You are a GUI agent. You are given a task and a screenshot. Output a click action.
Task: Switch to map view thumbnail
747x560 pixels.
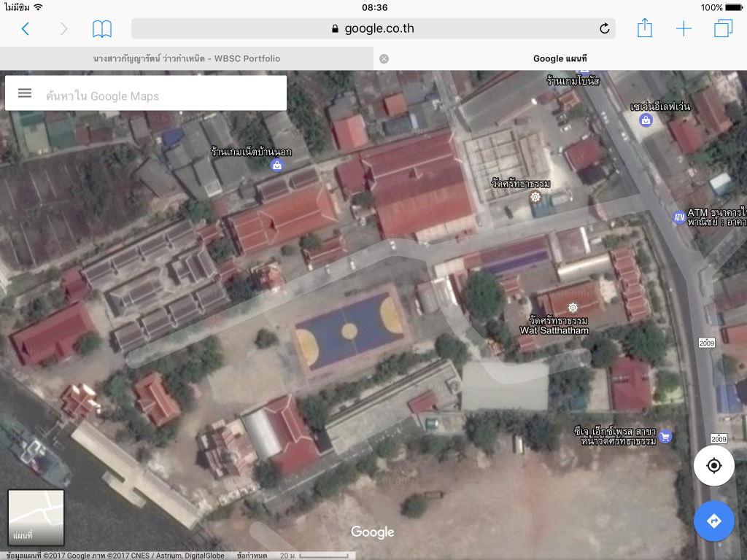(x=36, y=518)
